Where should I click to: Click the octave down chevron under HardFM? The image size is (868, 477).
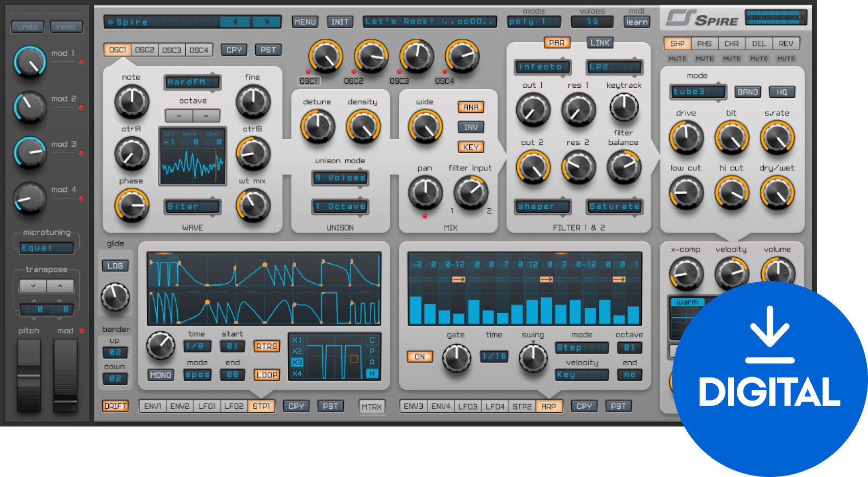tap(180, 116)
